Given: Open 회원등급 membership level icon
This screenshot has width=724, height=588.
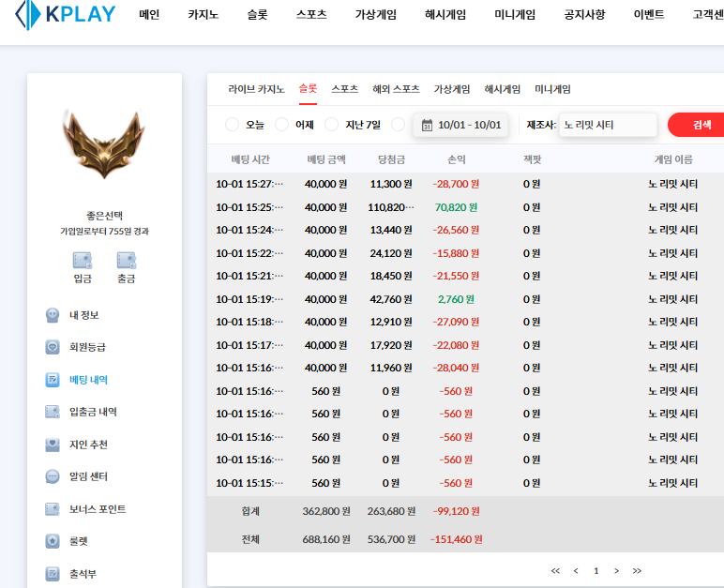Looking at the screenshot, I should (x=53, y=346).
